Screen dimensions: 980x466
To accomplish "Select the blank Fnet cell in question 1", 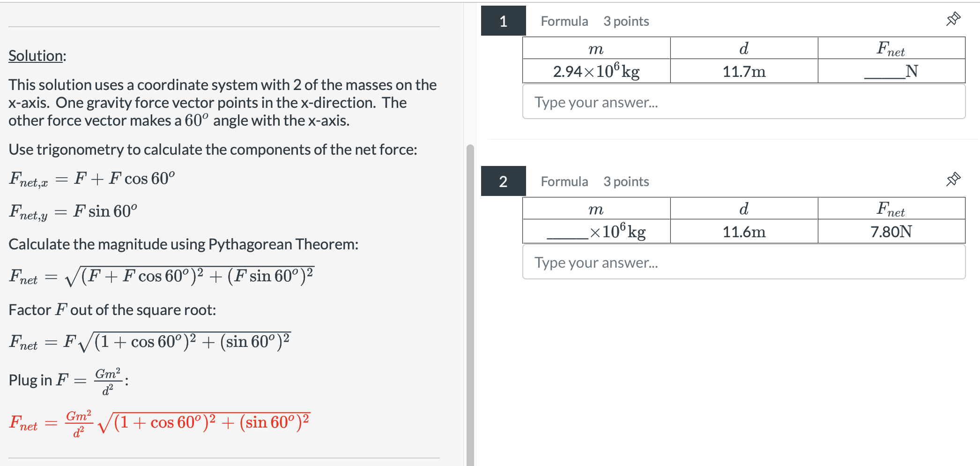I will click(x=891, y=71).
